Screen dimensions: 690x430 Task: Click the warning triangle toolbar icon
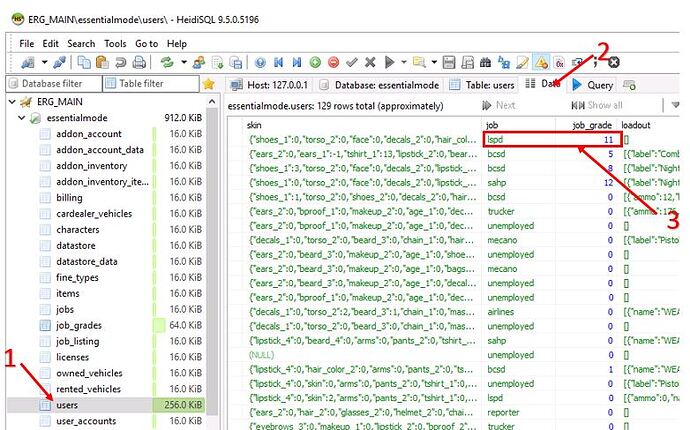click(541, 62)
